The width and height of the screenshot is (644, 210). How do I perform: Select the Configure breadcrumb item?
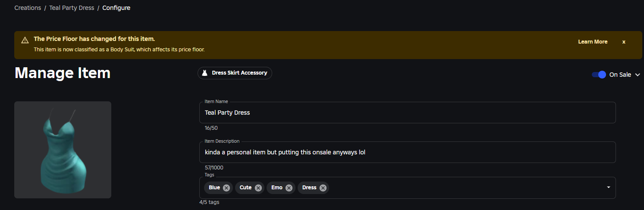(x=116, y=8)
